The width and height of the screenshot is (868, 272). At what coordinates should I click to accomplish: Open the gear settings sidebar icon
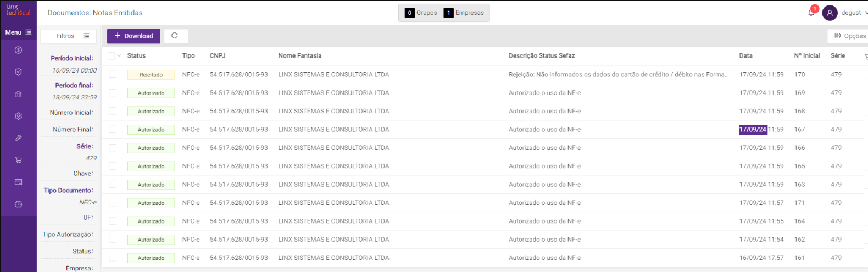(x=18, y=116)
